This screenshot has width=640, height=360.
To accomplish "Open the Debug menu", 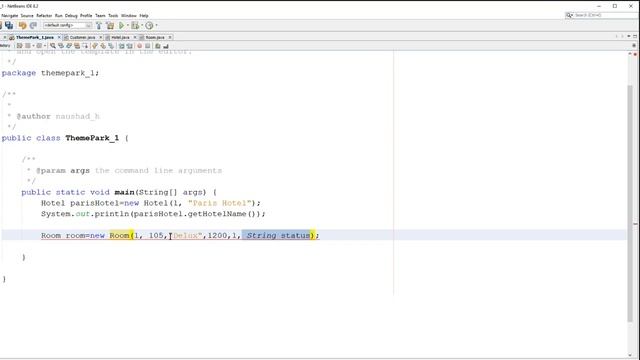I will 71,16.
